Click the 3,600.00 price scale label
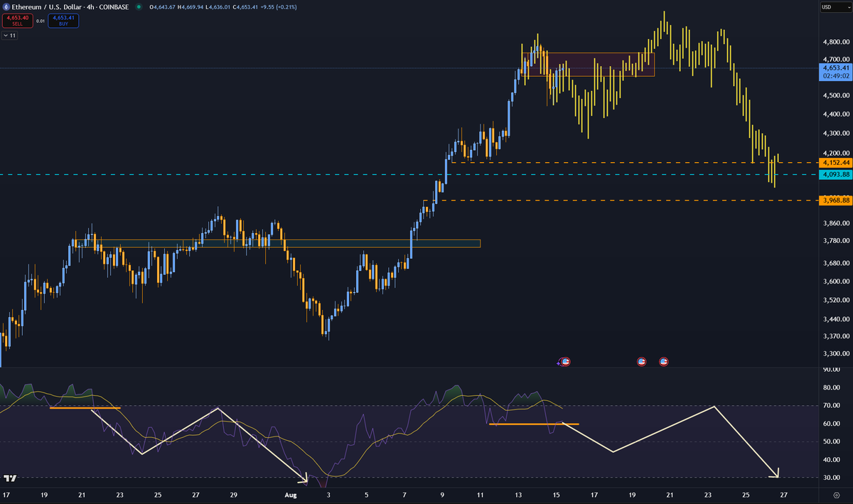853x504 pixels. pos(835,282)
